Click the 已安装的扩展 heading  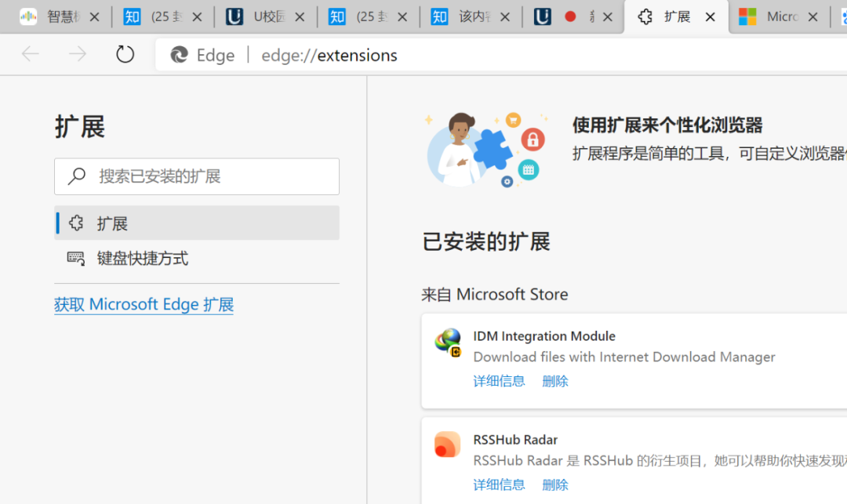click(x=486, y=241)
